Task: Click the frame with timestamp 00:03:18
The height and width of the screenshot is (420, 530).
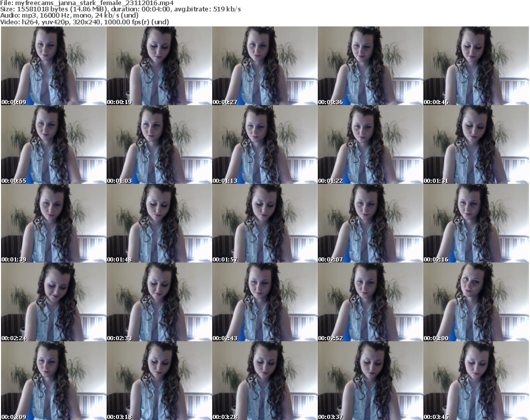Action: pyautogui.click(x=159, y=381)
